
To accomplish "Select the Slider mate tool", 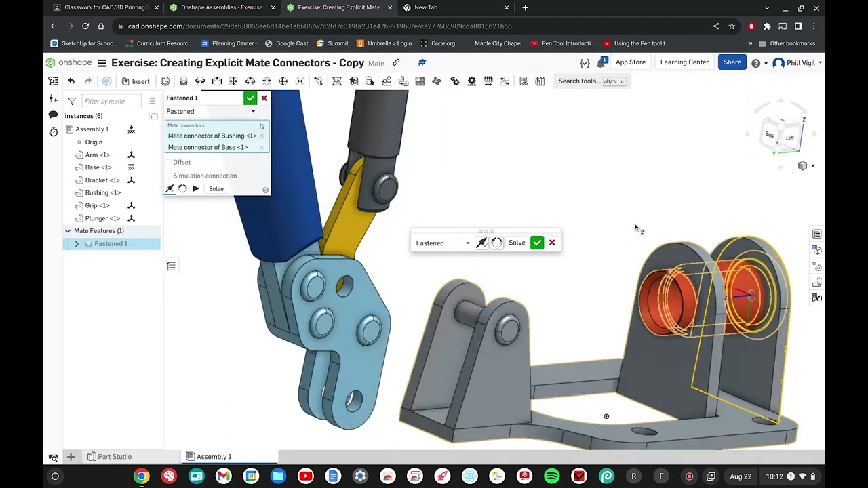I will 217,81.
